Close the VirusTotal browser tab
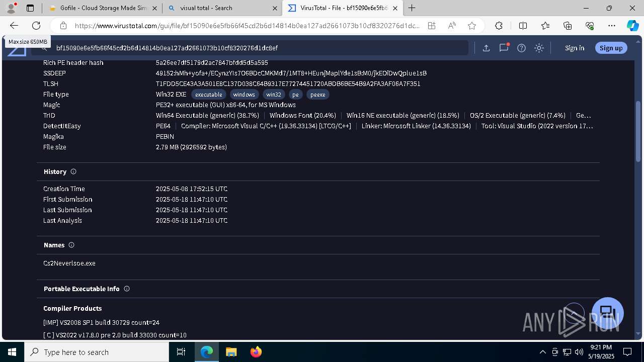 coord(395,8)
